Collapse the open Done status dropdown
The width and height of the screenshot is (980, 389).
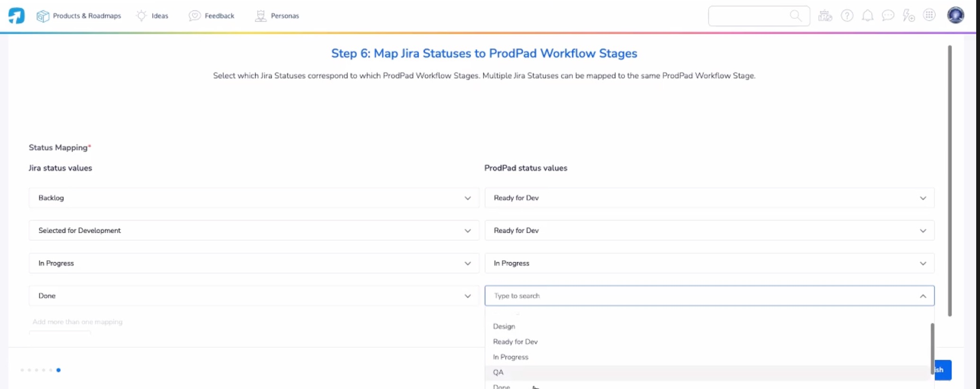pos(922,296)
